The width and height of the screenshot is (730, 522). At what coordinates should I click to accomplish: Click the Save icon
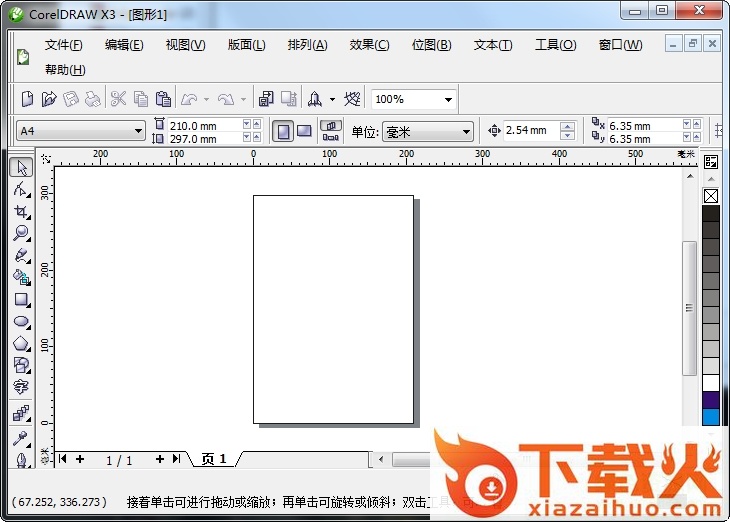[71, 99]
